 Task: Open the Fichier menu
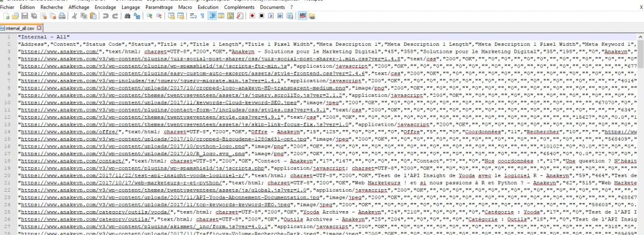[8, 7]
